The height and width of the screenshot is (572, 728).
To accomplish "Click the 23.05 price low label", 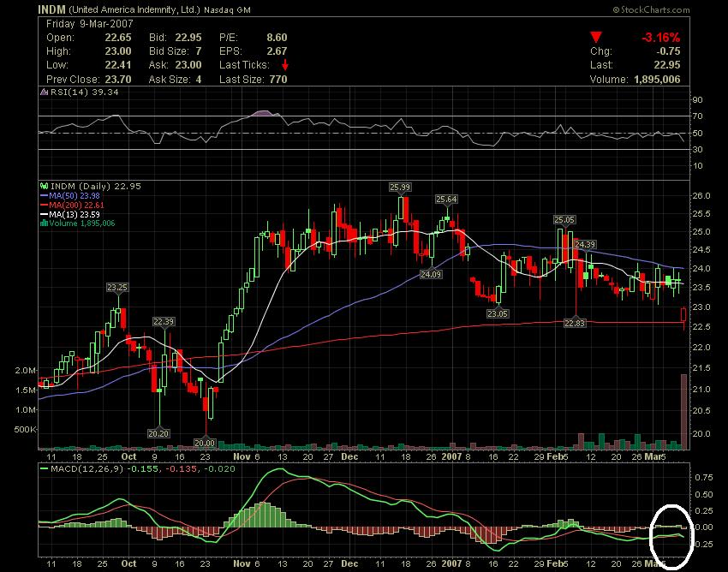I will coord(498,314).
